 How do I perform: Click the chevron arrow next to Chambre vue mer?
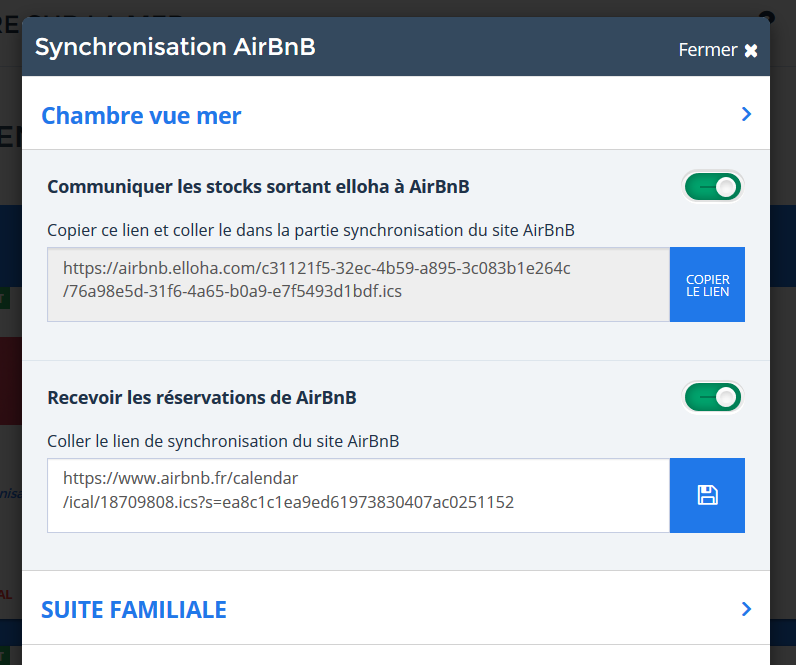(x=746, y=114)
